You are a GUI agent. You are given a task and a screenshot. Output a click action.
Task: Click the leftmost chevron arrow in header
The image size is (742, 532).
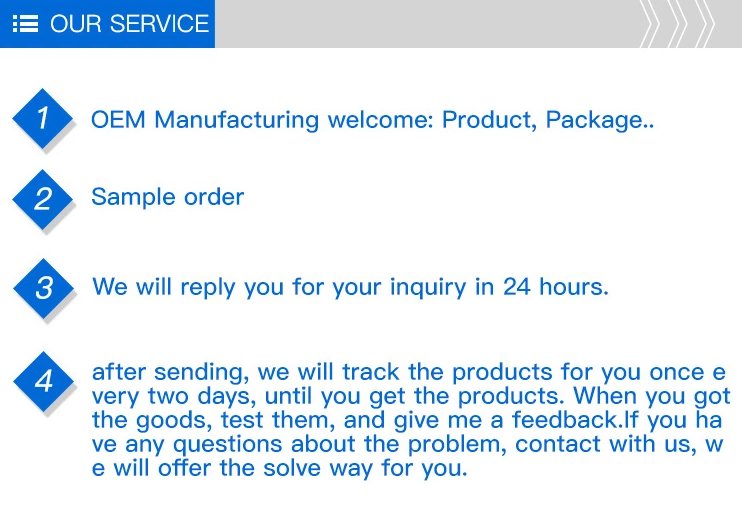pyautogui.click(x=652, y=24)
